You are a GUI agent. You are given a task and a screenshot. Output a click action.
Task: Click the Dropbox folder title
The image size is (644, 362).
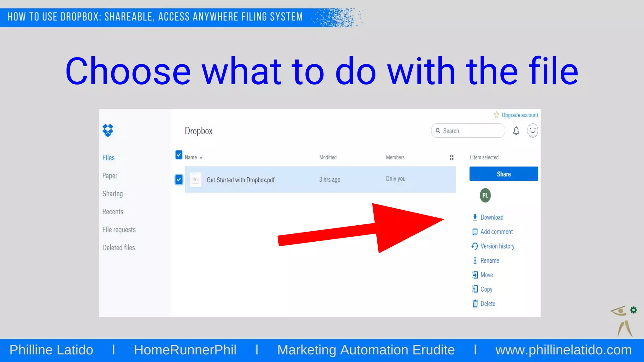198,131
